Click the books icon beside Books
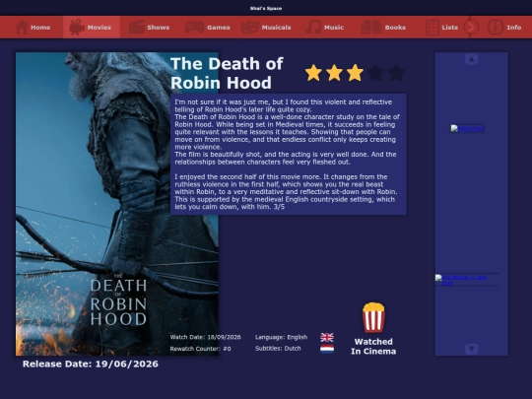 click(x=371, y=28)
